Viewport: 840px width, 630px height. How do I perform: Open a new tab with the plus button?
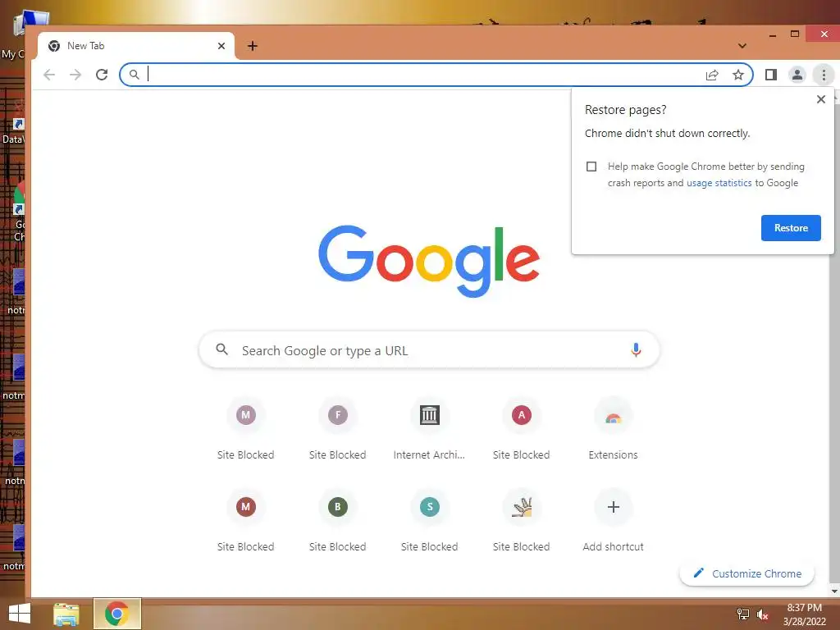(253, 46)
